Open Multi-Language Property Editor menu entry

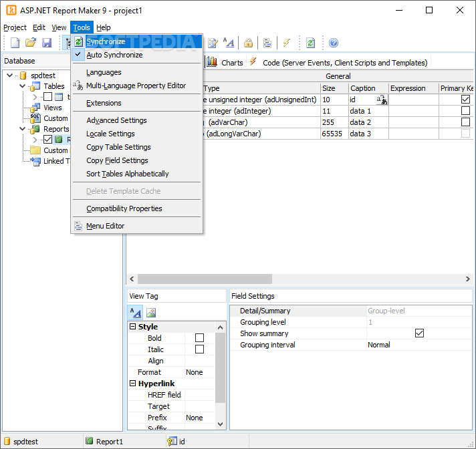click(136, 86)
